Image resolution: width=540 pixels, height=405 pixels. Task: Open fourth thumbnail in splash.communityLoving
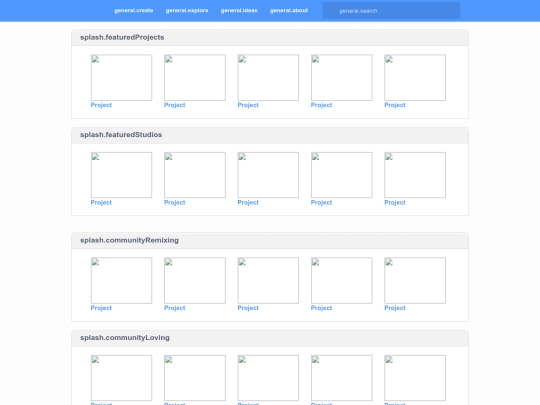[342, 378]
